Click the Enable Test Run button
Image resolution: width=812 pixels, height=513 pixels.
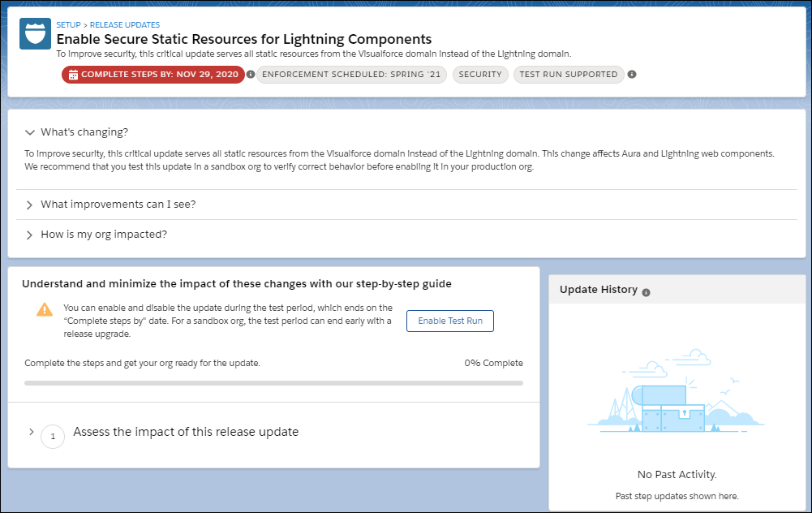pyautogui.click(x=450, y=321)
